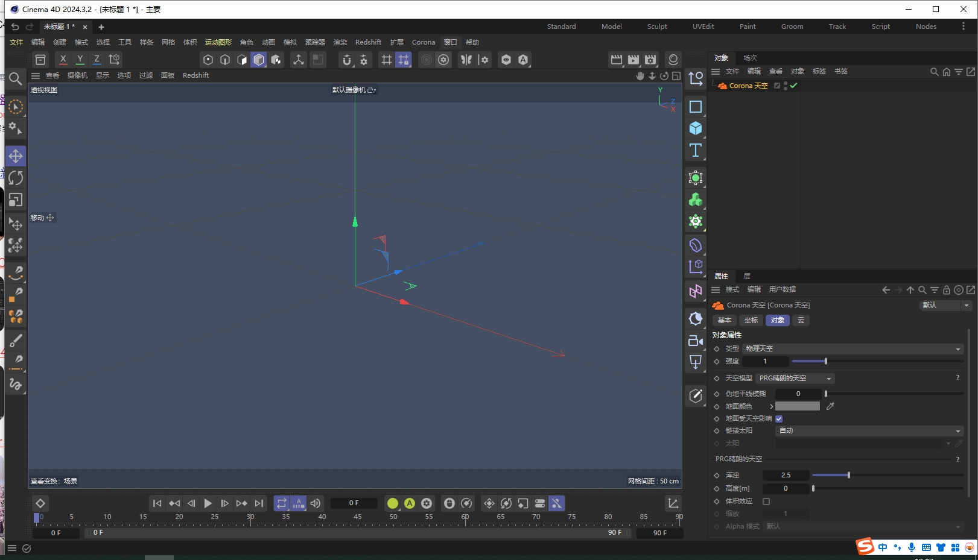Open the 基本 attribute tab
The width and height of the screenshot is (978, 560).
click(725, 321)
